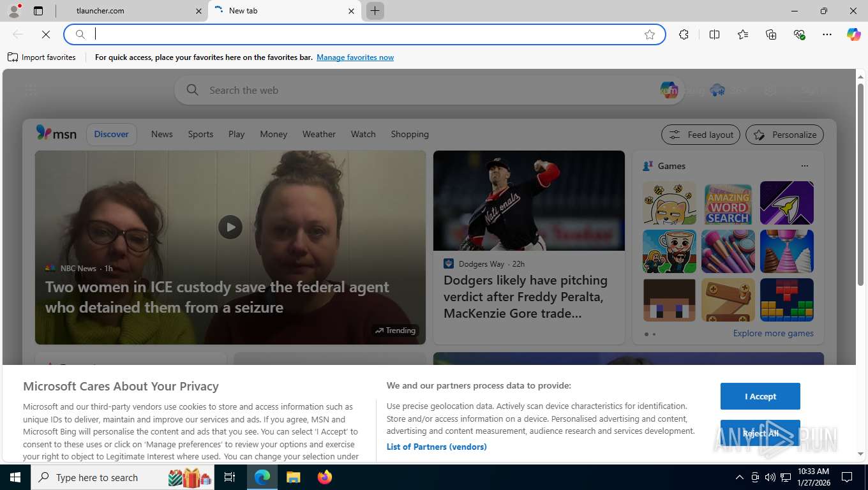
Task: Launch the Copilot sidebar icon
Action: [854, 34]
